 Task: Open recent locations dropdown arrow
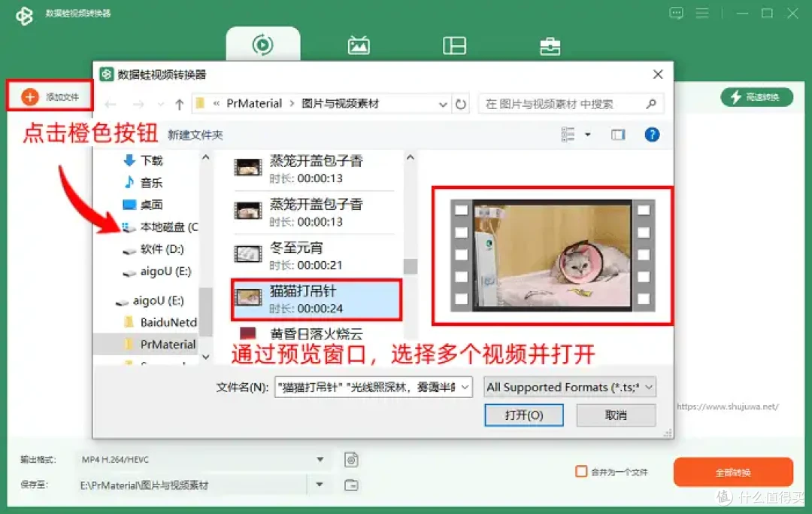click(161, 105)
